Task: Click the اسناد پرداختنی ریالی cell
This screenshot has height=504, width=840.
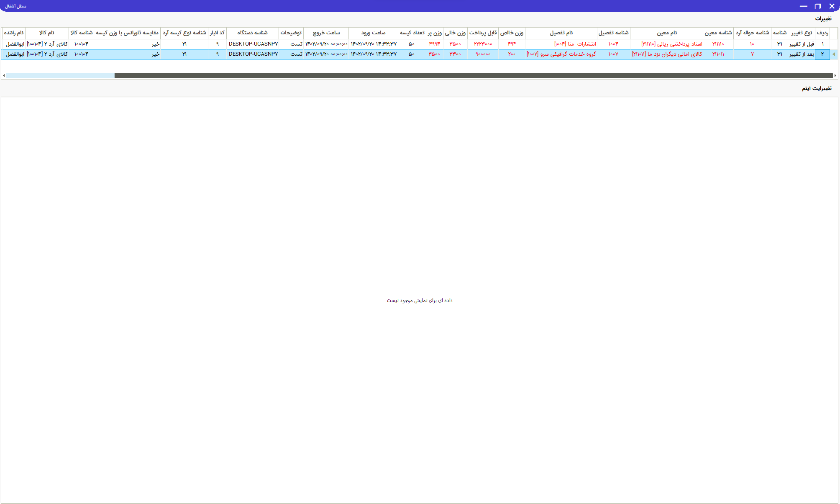Action: (x=671, y=44)
